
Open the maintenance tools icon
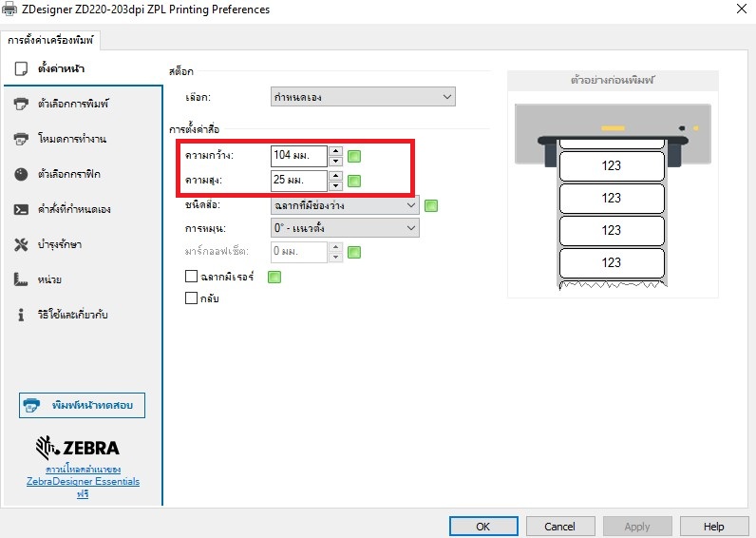21,244
